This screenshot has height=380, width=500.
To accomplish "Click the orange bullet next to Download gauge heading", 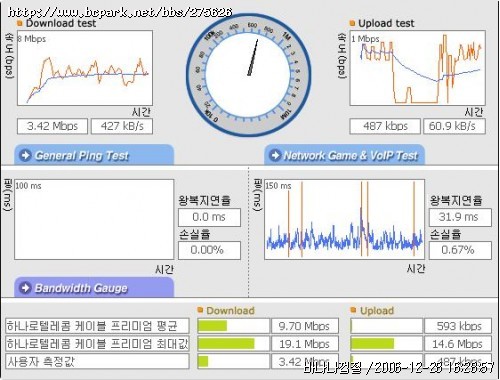I will [200, 310].
